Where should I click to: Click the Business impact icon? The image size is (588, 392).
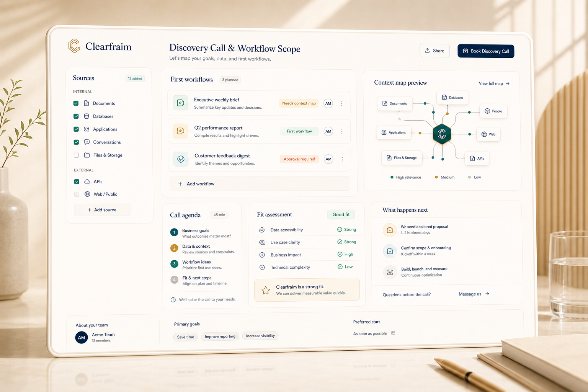click(x=262, y=255)
